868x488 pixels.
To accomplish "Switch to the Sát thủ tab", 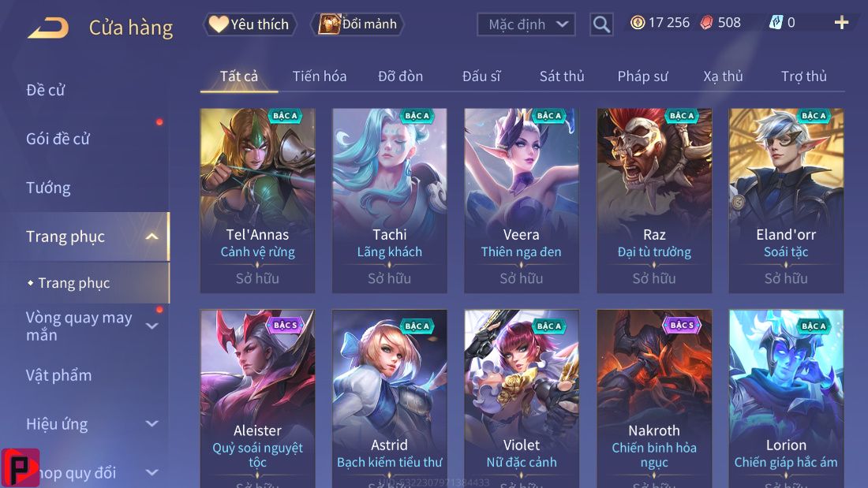I will click(562, 76).
